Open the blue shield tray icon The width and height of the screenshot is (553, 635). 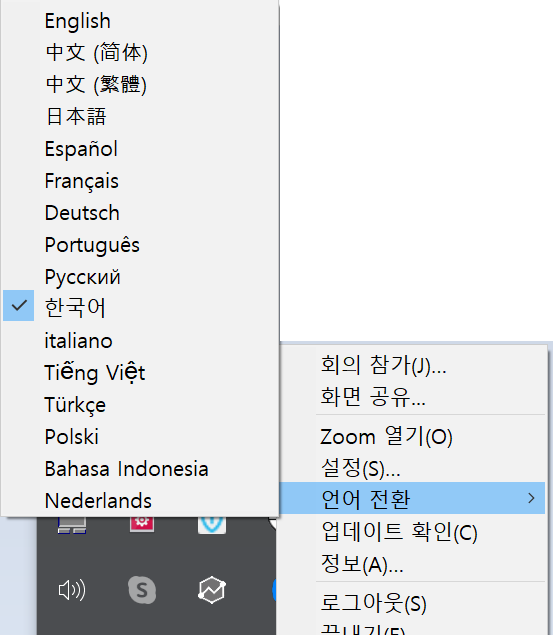pos(212,524)
